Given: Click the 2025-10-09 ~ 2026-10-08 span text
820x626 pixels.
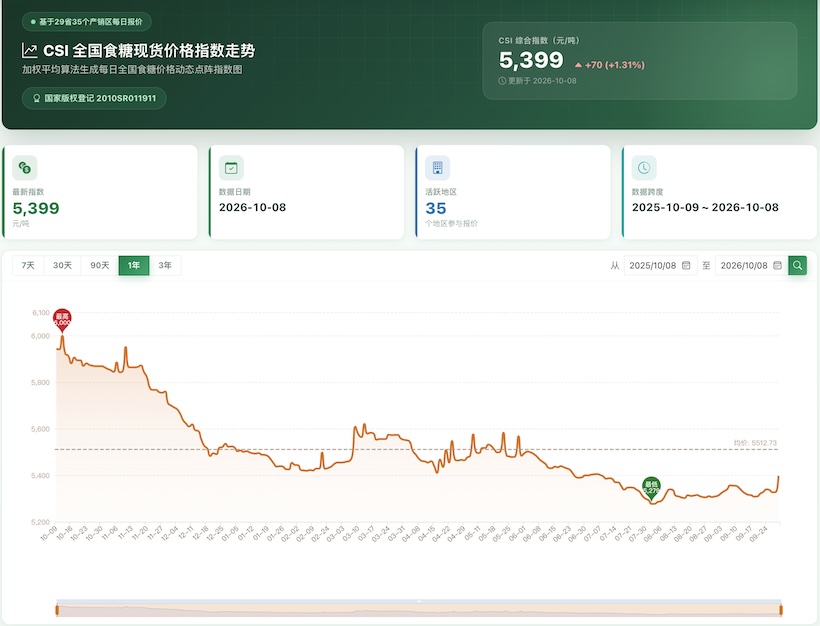Looking at the screenshot, I should tap(705, 208).
